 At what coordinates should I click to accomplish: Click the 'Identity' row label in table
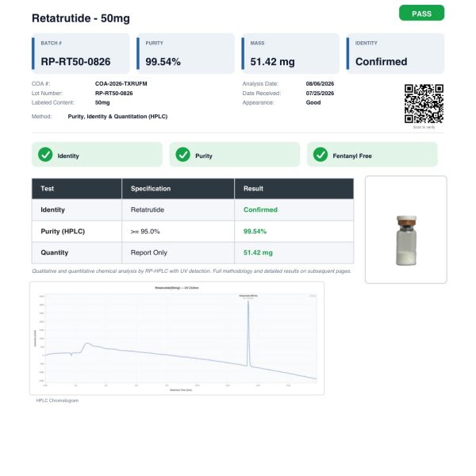point(53,209)
